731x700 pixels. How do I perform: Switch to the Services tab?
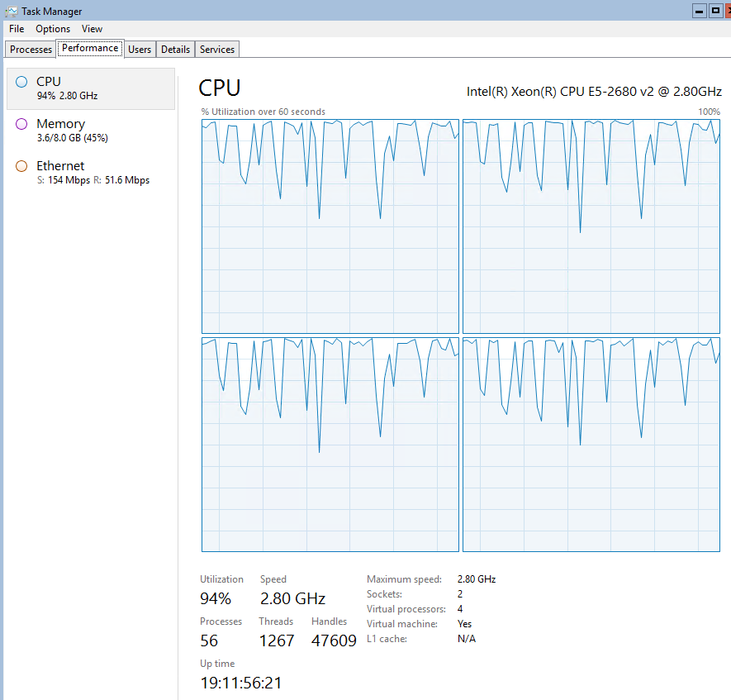click(217, 50)
